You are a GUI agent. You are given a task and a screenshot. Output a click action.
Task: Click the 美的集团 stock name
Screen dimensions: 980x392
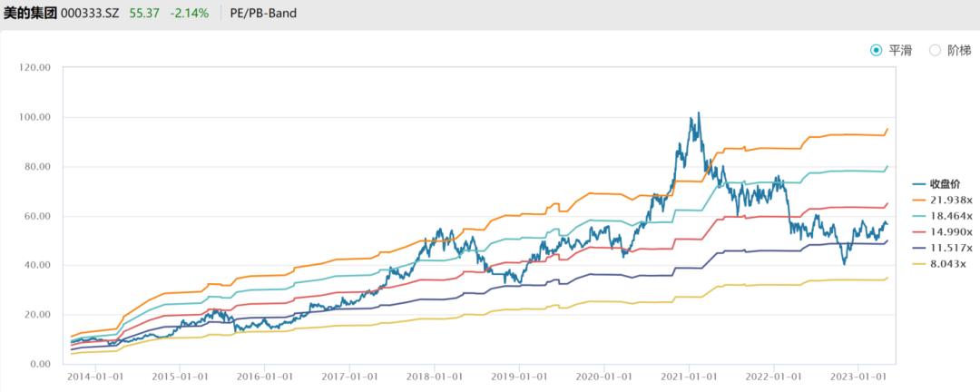[x=30, y=14]
